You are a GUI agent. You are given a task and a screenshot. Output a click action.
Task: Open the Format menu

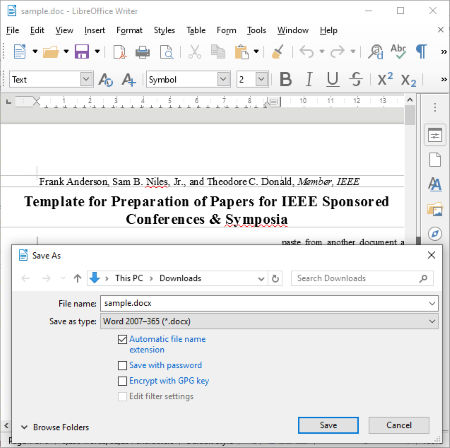pyautogui.click(x=129, y=30)
